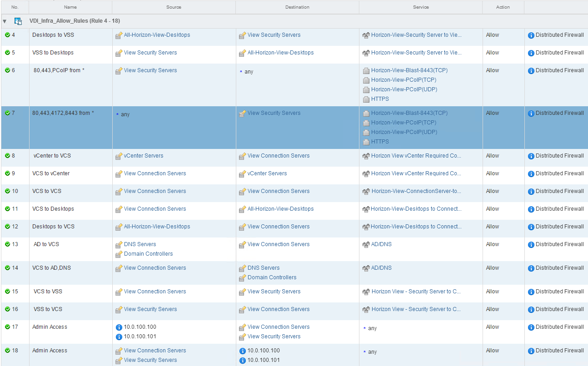588x366 pixels.
Task: Open Horizon-View-PCoIP(UDP) service link in rule 6
Action: coord(404,89)
